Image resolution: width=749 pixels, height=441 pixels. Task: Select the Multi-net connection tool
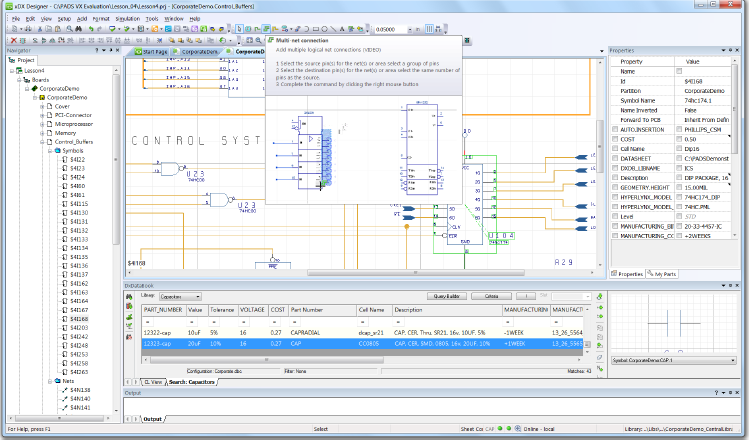click(x=267, y=29)
